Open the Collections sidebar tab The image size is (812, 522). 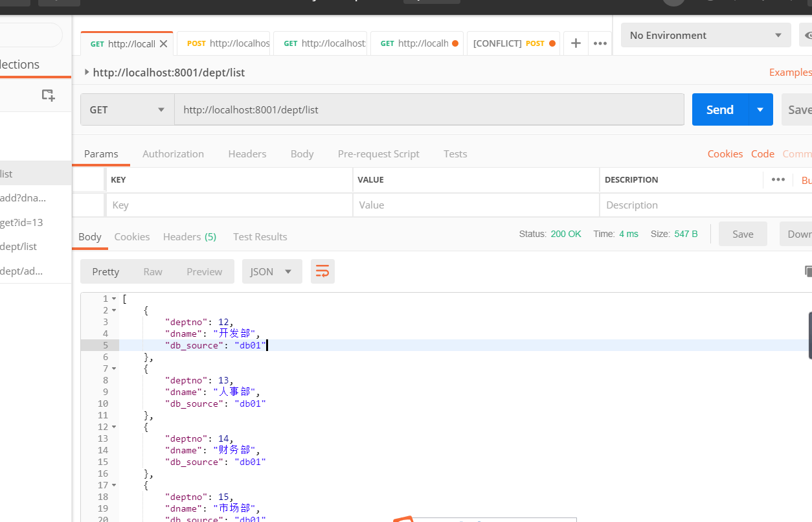pyautogui.click(x=19, y=64)
